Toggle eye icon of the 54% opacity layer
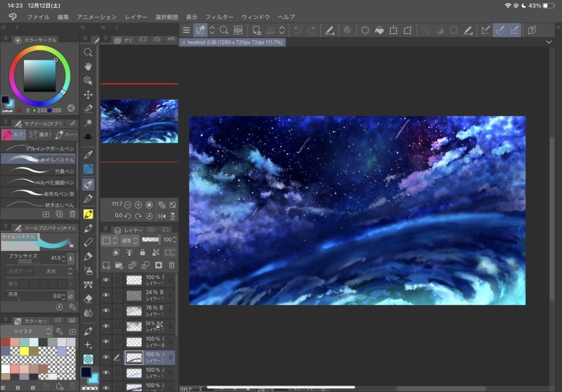562x392 pixels. click(x=106, y=326)
